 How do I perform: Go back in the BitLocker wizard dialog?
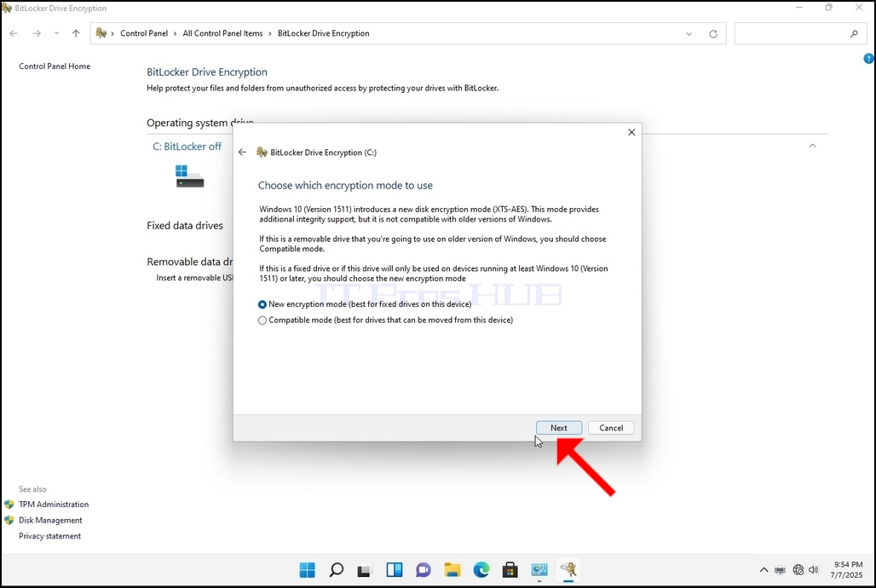pos(242,152)
